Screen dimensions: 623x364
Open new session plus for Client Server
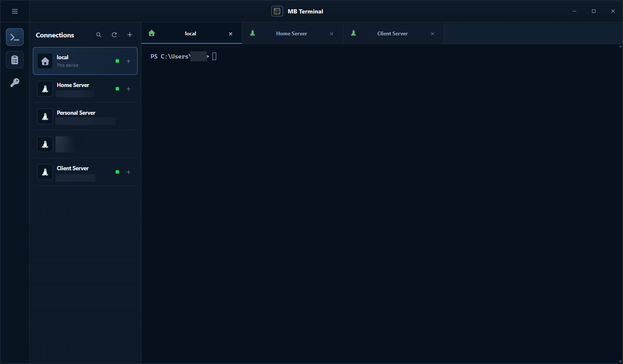[x=129, y=172]
